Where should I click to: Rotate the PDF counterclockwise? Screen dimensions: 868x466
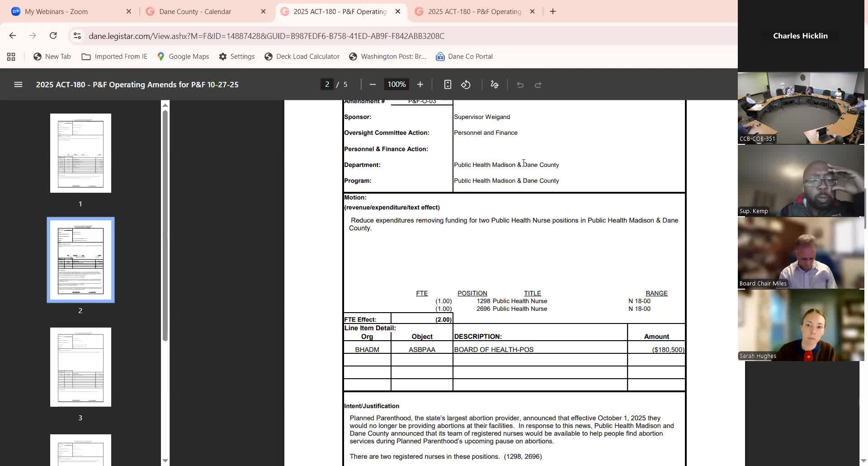pyautogui.click(x=466, y=85)
